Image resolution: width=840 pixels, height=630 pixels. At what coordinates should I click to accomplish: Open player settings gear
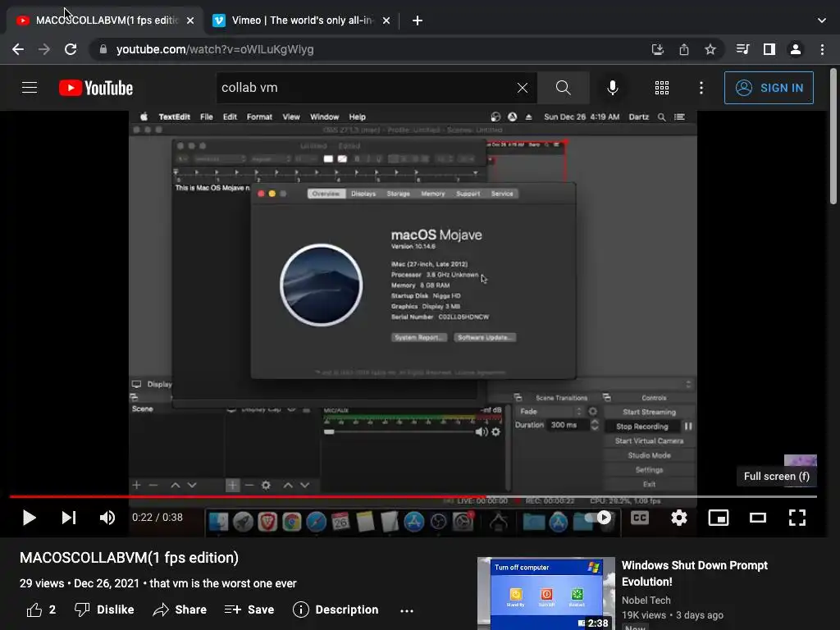[x=678, y=518]
